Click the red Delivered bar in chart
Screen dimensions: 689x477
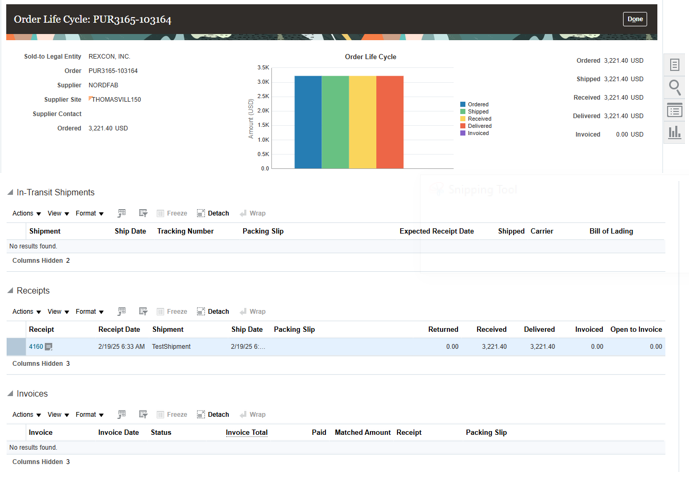390,122
